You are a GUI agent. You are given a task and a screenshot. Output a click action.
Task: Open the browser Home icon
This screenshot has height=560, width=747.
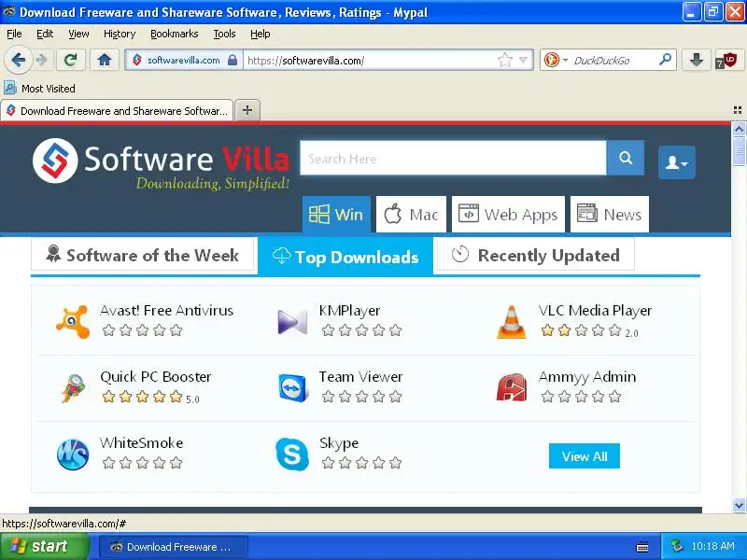pos(105,60)
